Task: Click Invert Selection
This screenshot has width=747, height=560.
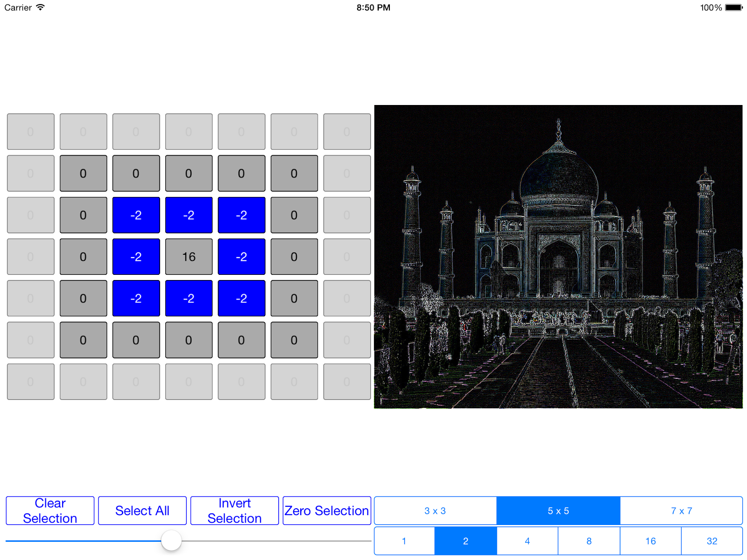Action: (x=234, y=510)
